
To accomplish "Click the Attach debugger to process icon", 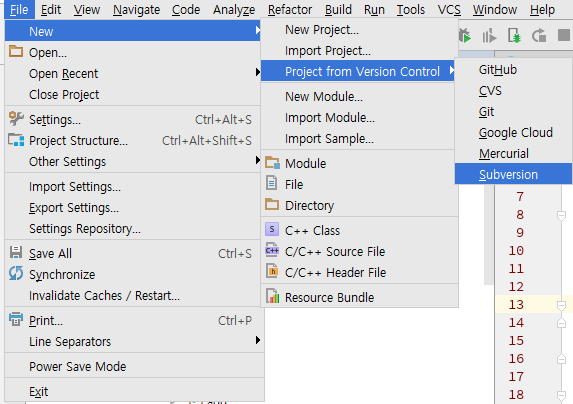I will point(514,36).
